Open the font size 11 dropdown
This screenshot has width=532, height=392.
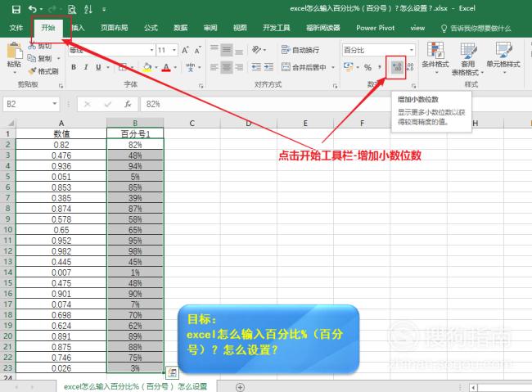pyautogui.click(x=174, y=50)
